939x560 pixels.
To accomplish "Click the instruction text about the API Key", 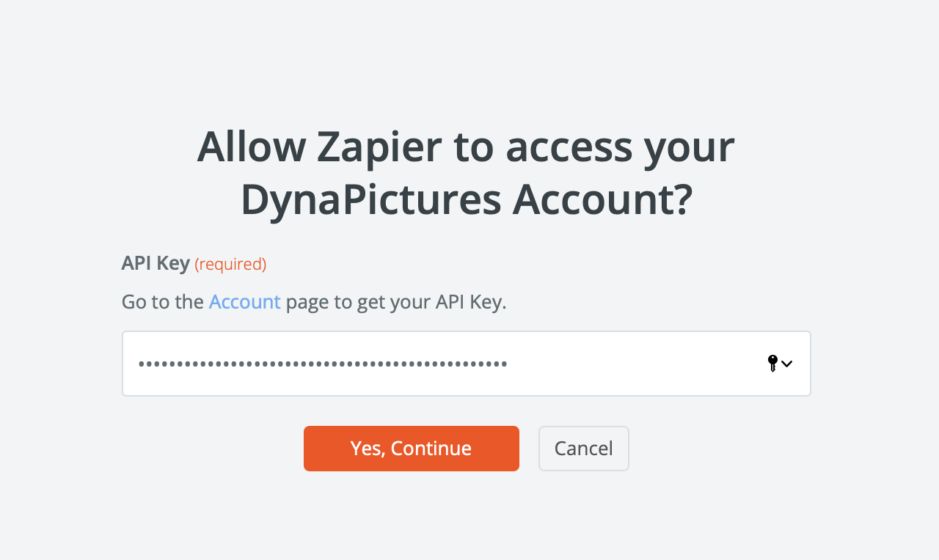I will point(314,301).
